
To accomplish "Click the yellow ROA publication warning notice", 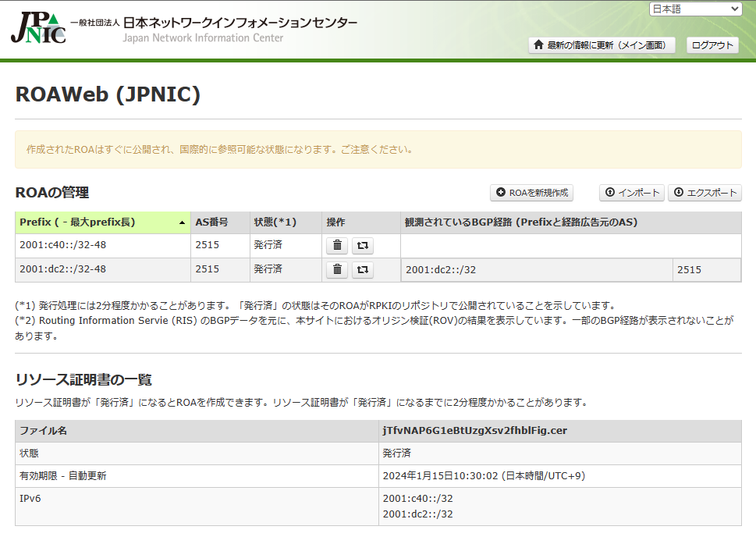I will [378, 150].
